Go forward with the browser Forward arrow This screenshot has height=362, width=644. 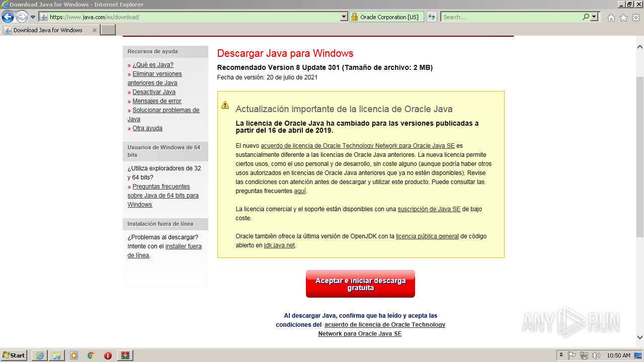(x=22, y=17)
